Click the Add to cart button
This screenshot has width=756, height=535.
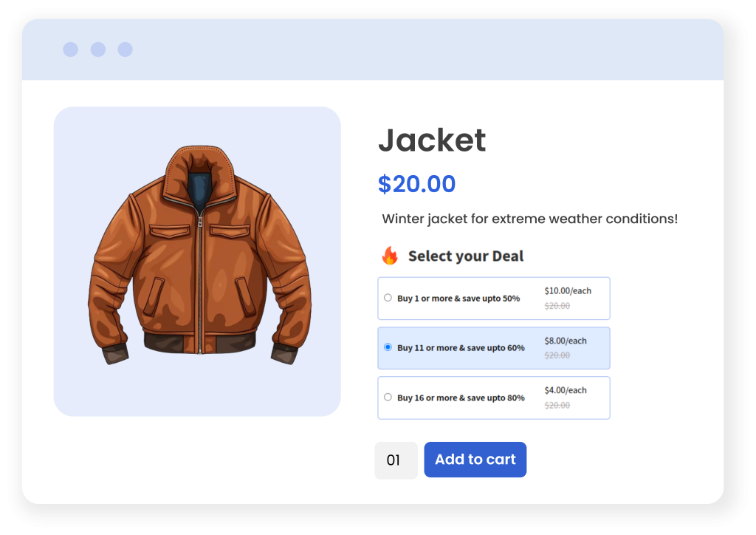[x=475, y=460]
